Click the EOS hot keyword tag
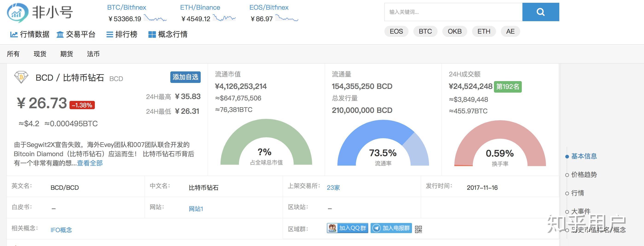Screen dimensions: 644x246 tap(396, 32)
